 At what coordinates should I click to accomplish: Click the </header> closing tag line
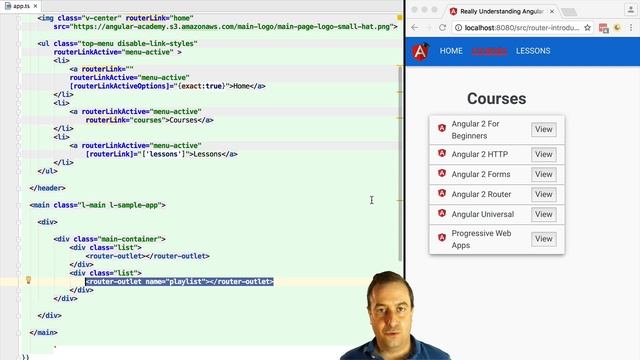coord(47,188)
